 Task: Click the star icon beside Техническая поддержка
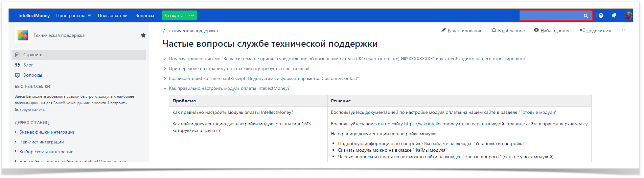(143, 35)
